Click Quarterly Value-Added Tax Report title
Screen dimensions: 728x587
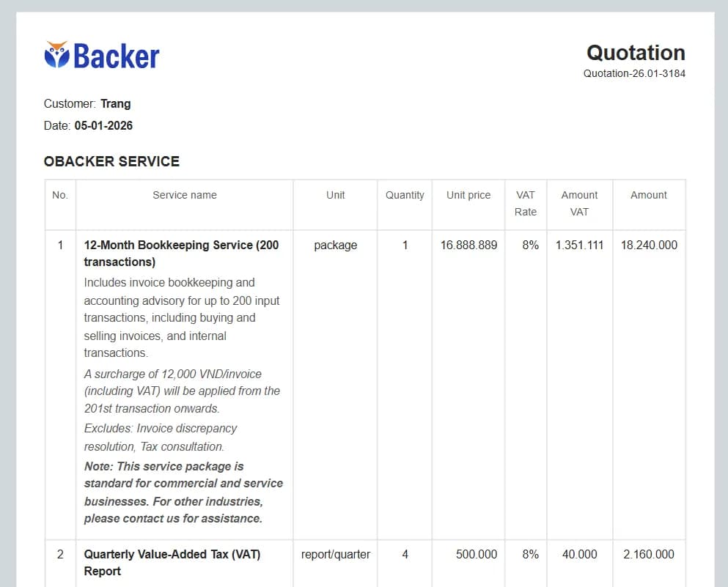(172, 562)
